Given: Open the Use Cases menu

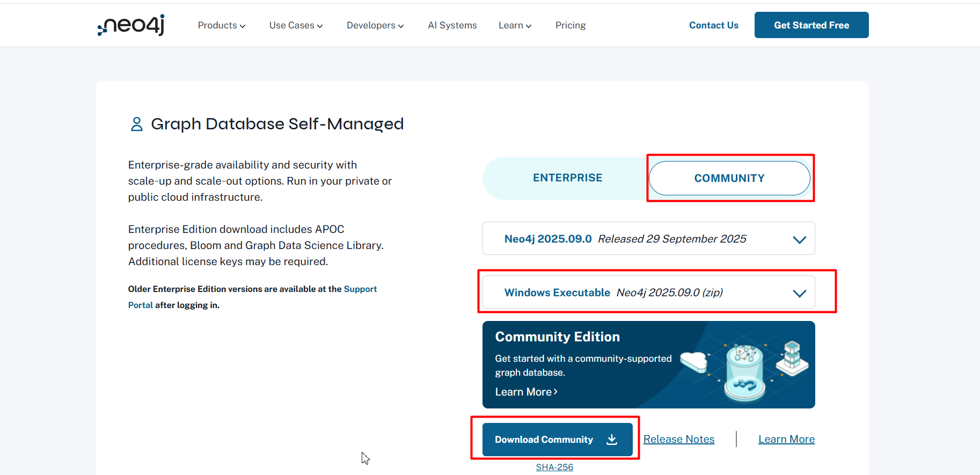Looking at the screenshot, I should click(x=296, y=25).
